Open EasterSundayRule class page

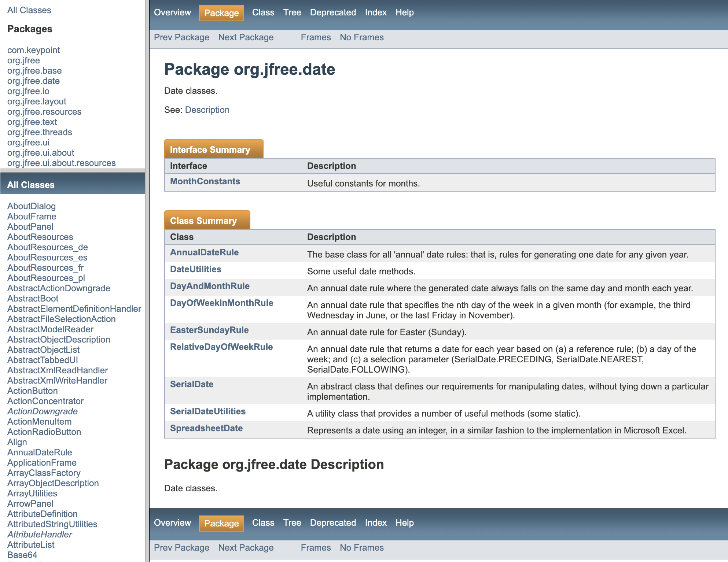click(x=209, y=330)
